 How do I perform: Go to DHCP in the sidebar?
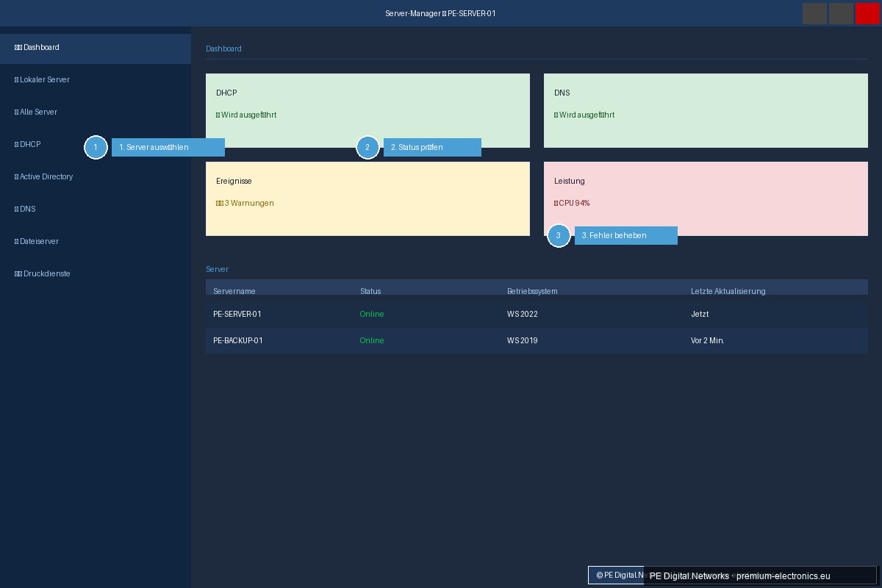(x=96, y=145)
